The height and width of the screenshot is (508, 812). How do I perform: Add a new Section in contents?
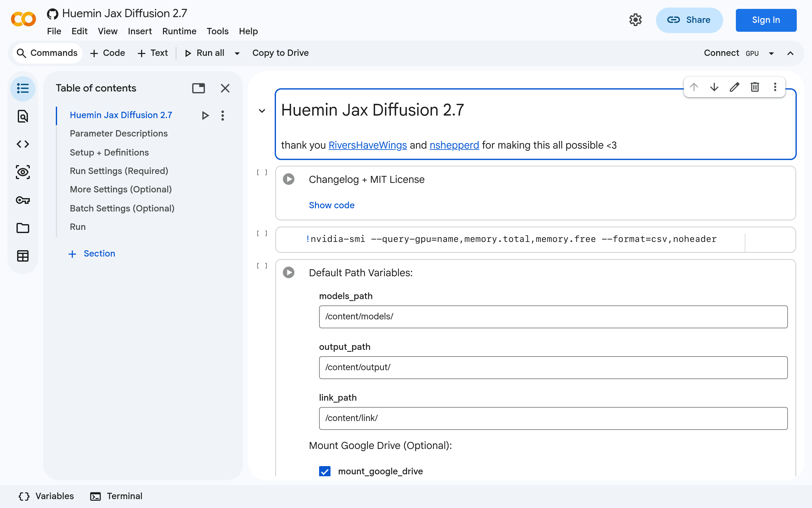pos(92,254)
